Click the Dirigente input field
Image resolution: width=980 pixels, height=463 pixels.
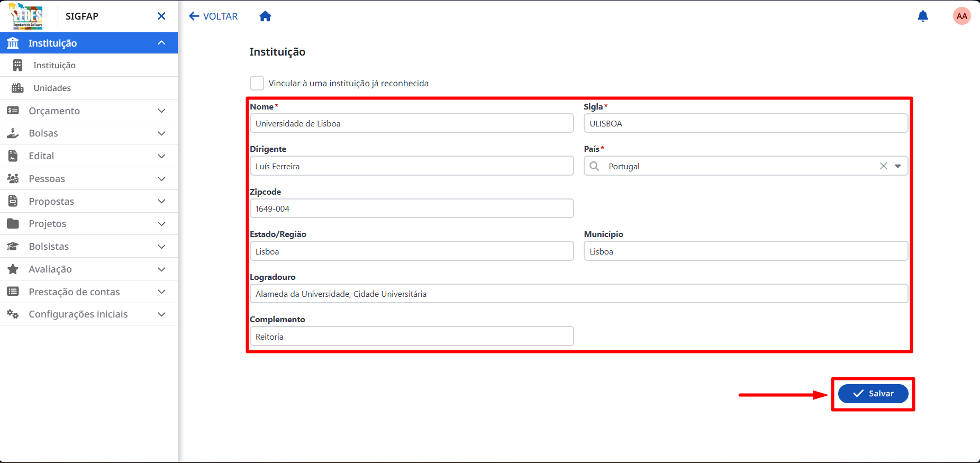[412, 166]
